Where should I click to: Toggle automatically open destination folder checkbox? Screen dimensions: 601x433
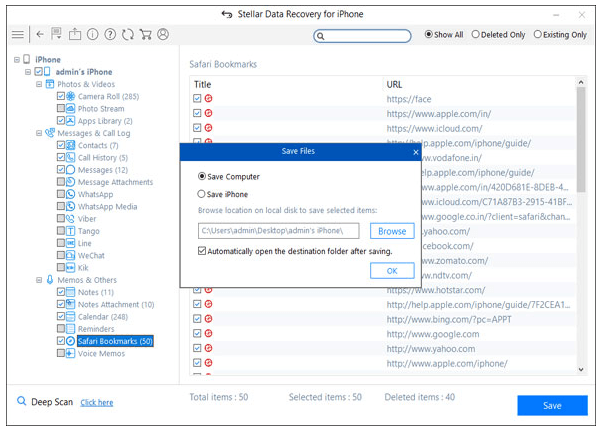coord(202,251)
